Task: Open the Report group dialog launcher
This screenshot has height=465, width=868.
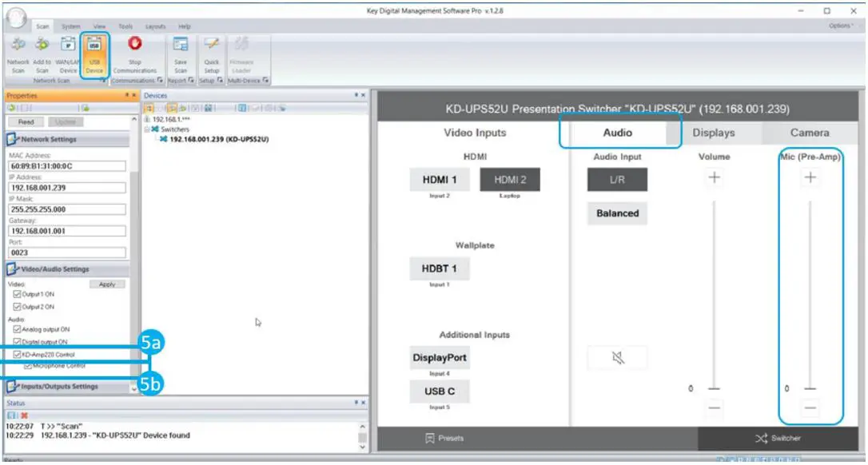Action: click(191, 80)
